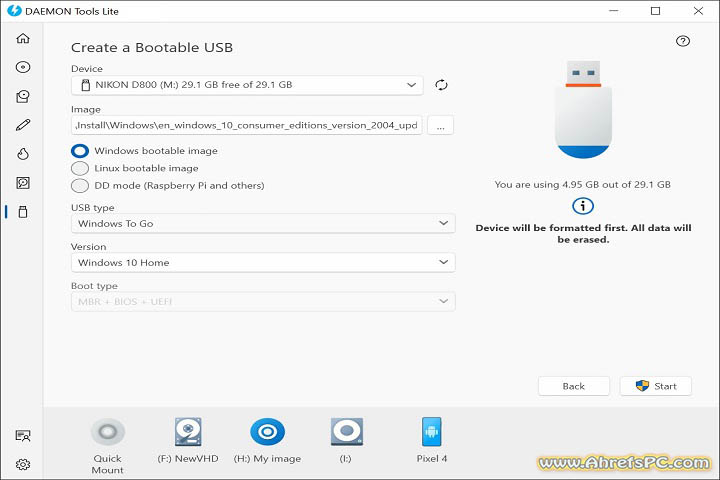
Task: Select the (F:) NewVHD drive
Action: pyautogui.click(x=188, y=440)
